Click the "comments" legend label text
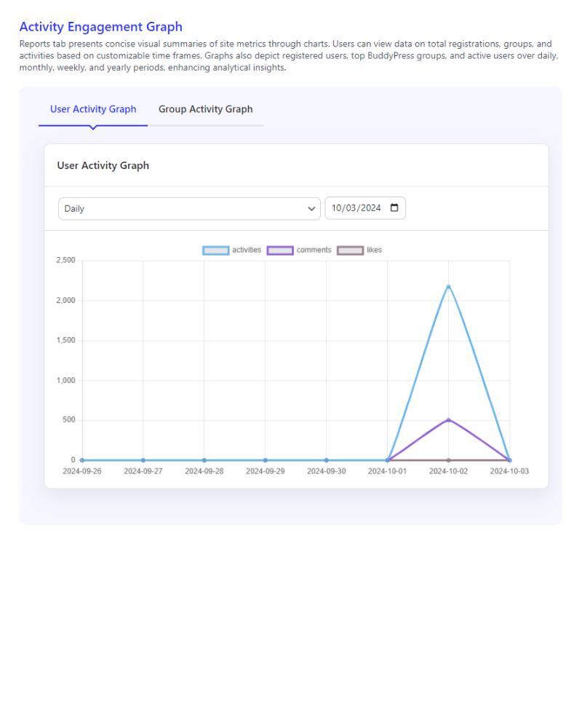 pyautogui.click(x=314, y=250)
